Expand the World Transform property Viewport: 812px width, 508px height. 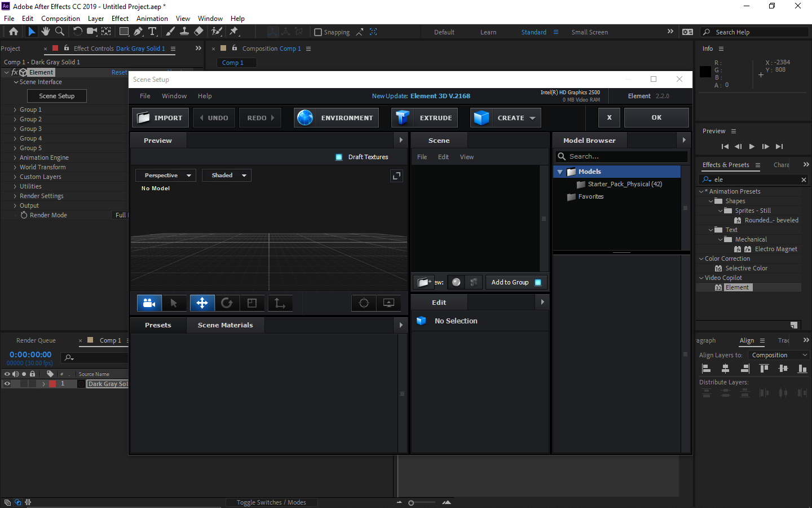(15, 167)
